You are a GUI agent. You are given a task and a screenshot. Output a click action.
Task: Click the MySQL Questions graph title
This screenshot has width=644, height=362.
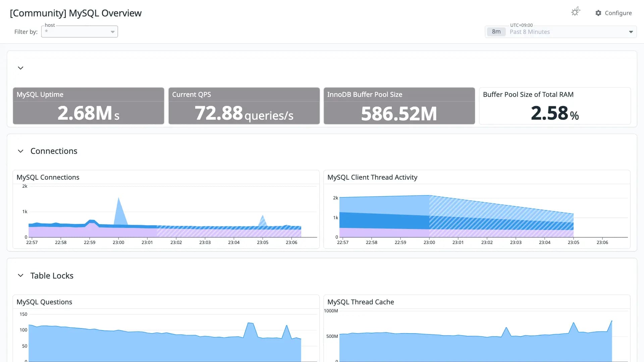(x=44, y=302)
